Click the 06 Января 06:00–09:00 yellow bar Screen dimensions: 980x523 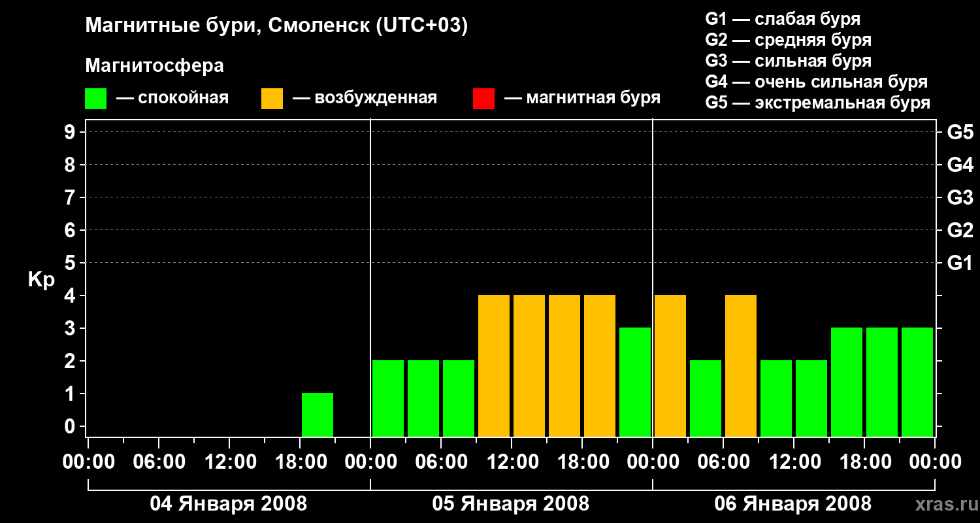(x=741, y=365)
